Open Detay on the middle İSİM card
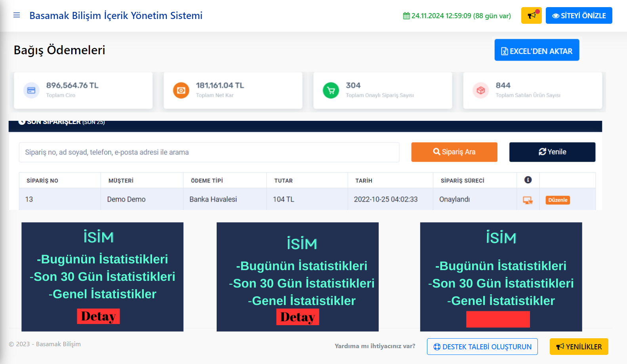Screen dimensions: 627x364 coord(297,317)
